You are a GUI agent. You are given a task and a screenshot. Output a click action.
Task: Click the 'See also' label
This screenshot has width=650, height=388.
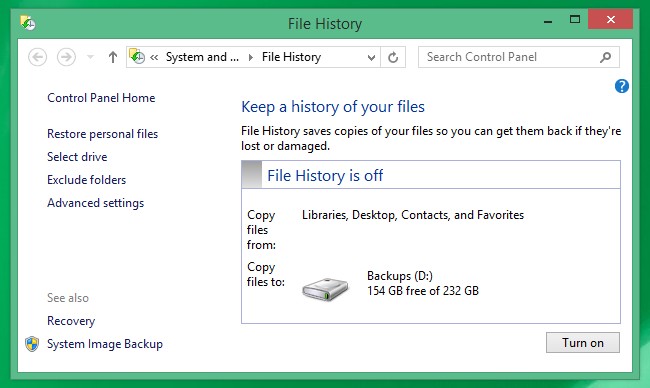click(68, 298)
